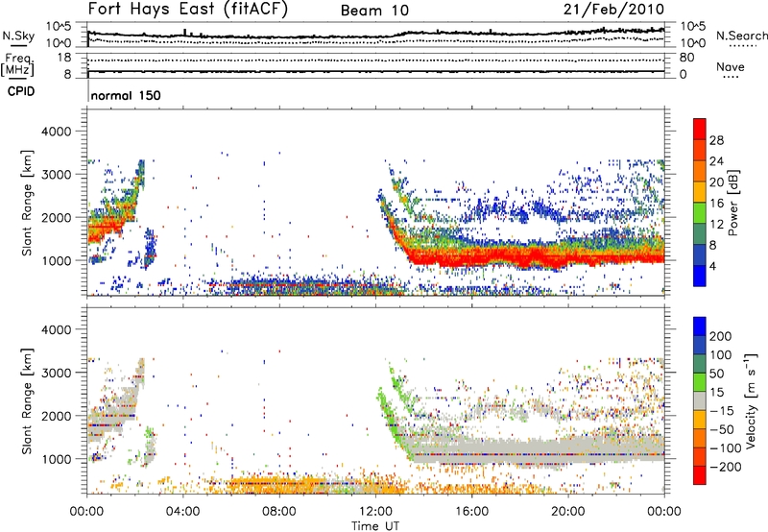Click the "24" power colorbar label

point(716,161)
